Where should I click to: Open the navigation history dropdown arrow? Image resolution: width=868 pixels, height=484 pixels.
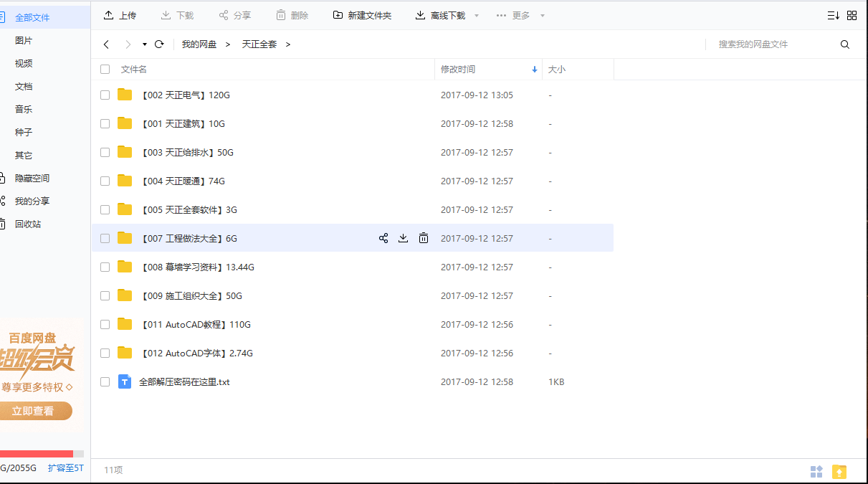144,44
